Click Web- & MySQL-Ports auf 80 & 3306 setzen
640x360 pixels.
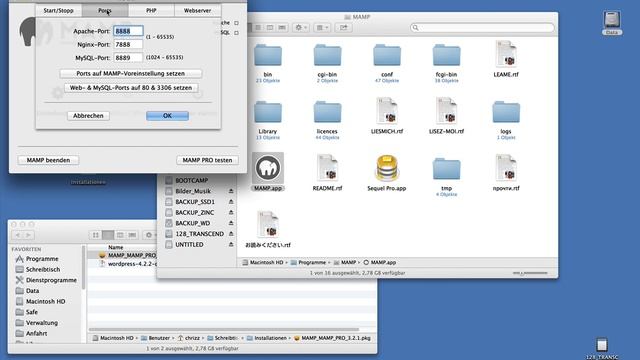131,88
